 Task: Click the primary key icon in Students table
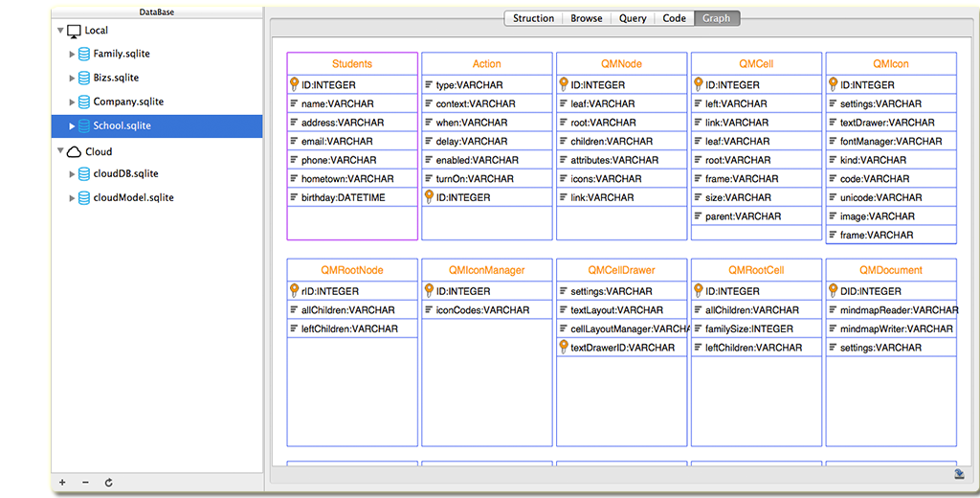point(295,84)
